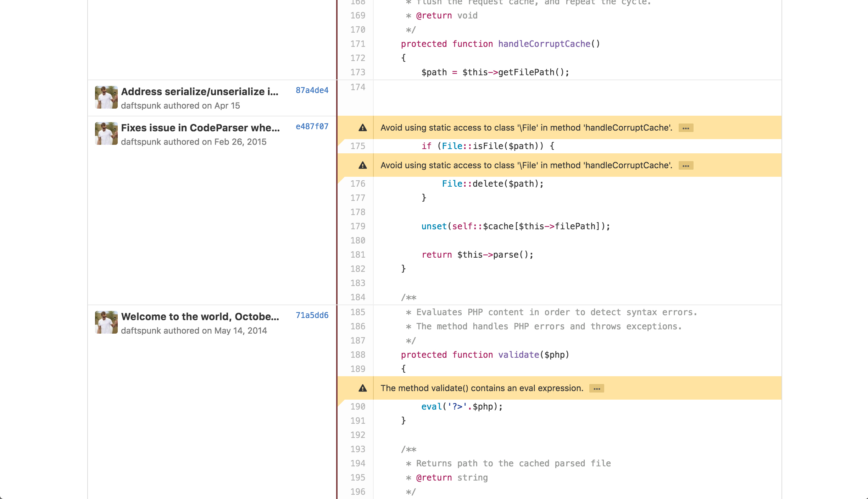
Task: Click line number 188
Action: click(358, 355)
